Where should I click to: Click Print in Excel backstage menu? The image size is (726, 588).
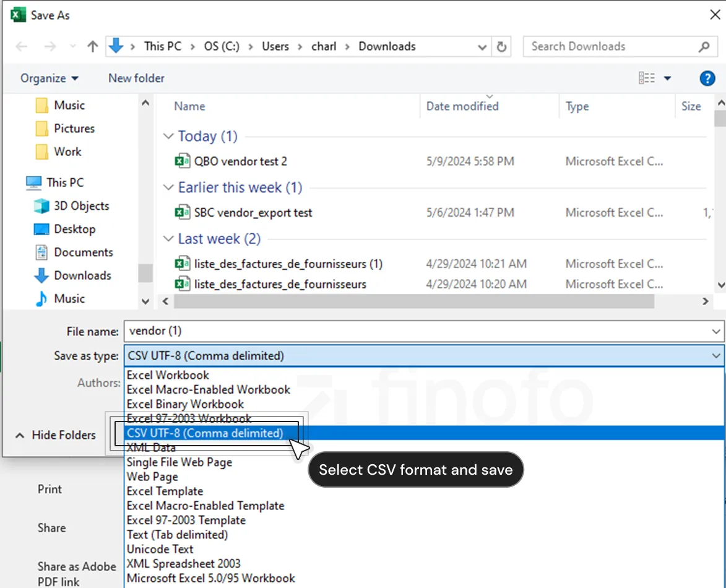click(50, 490)
